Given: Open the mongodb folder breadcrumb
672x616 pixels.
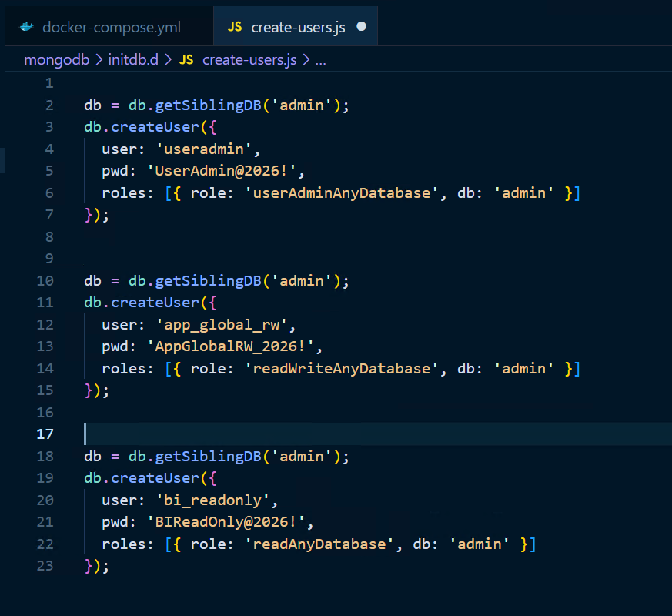Looking at the screenshot, I should [56, 60].
